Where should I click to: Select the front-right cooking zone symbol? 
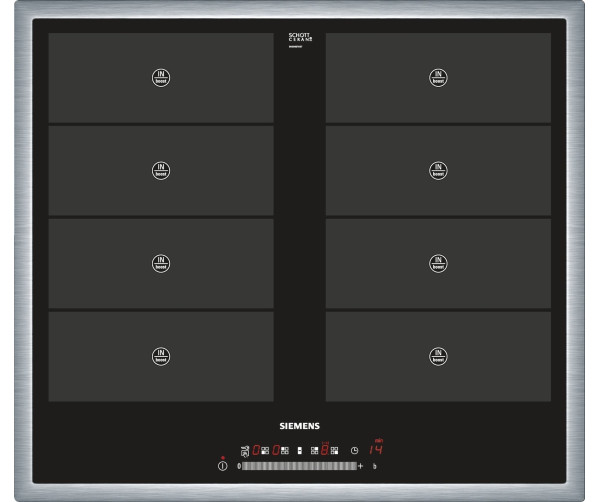point(334,451)
